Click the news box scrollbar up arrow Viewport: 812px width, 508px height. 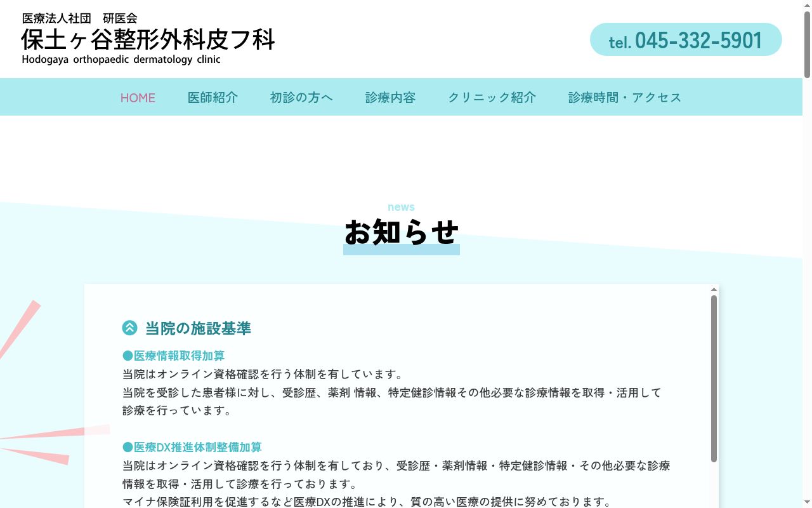714,290
